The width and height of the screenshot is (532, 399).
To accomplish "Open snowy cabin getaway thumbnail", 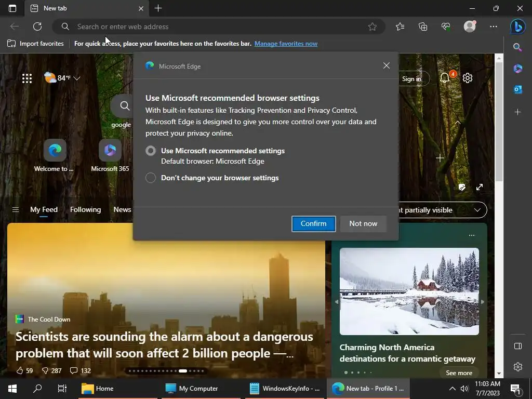I will tap(409, 291).
